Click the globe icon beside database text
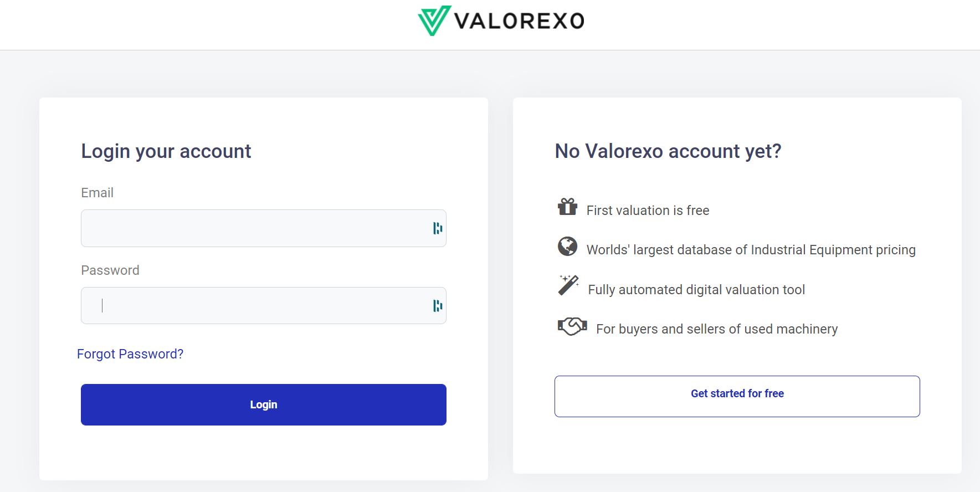980x492 pixels. pyautogui.click(x=567, y=247)
